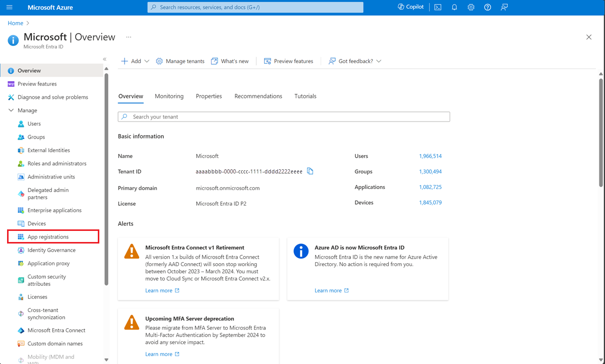Select Enterprise applications in sidebar
The image size is (605, 364).
tap(54, 210)
